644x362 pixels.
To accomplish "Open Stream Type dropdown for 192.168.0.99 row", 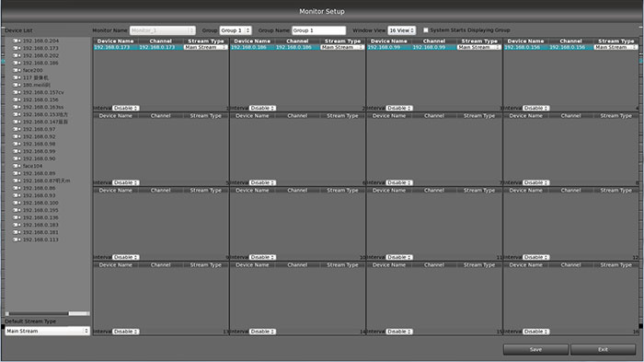I will point(479,47).
